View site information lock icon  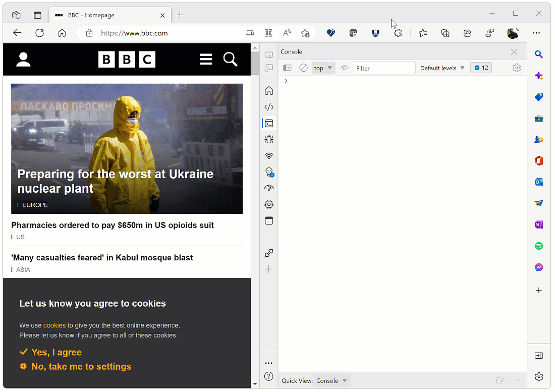click(x=89, y=33)
